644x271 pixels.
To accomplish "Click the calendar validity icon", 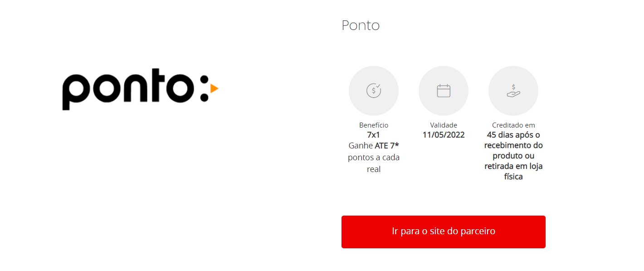I will tap(444, 91).
